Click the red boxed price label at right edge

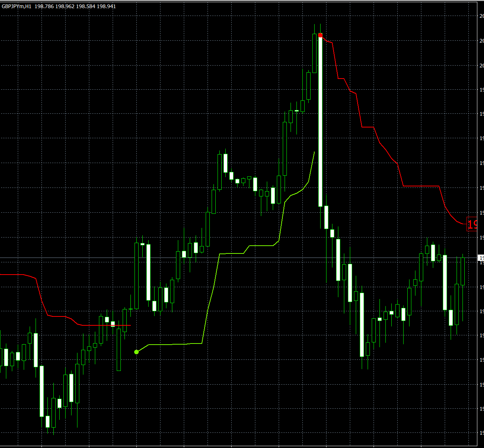point(472,224)
